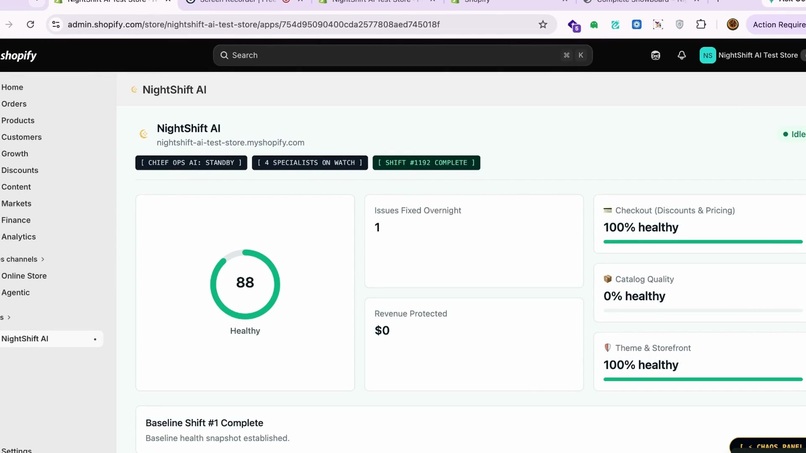This screenshot has width=806, height=453.
Task: Reload the current page
Action: pos(30,24)
